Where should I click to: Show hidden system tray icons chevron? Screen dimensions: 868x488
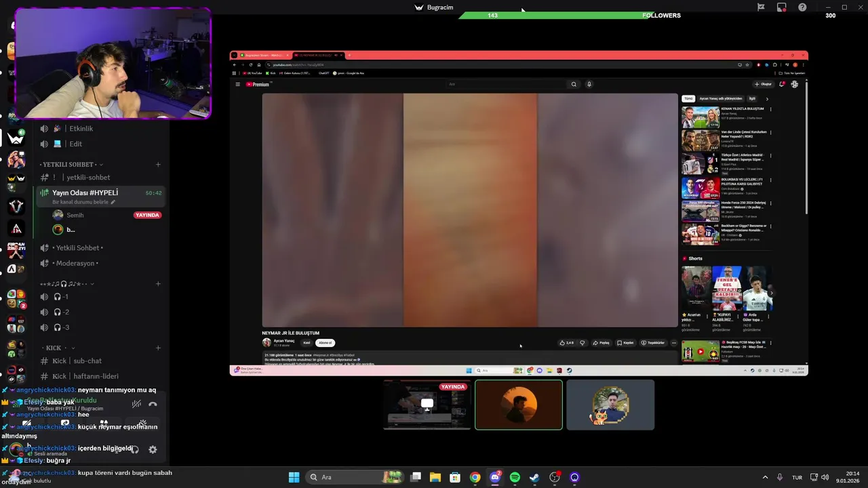[765, 477]
